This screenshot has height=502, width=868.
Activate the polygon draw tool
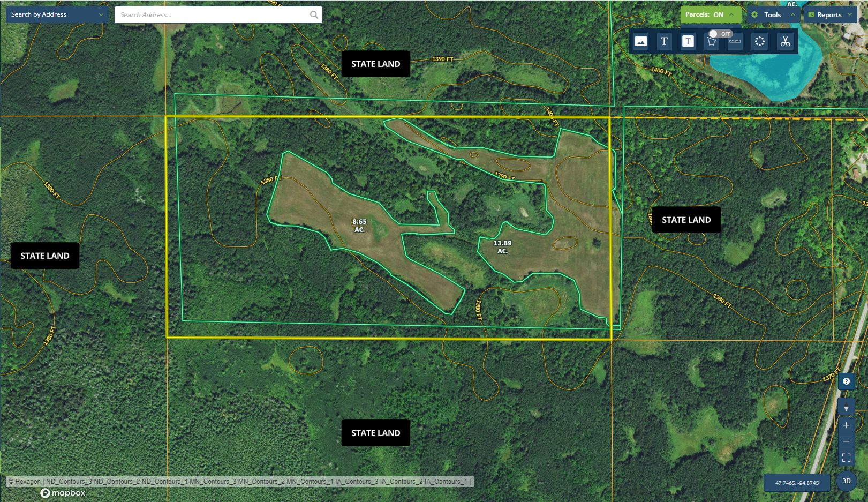[x=712, y=42]
